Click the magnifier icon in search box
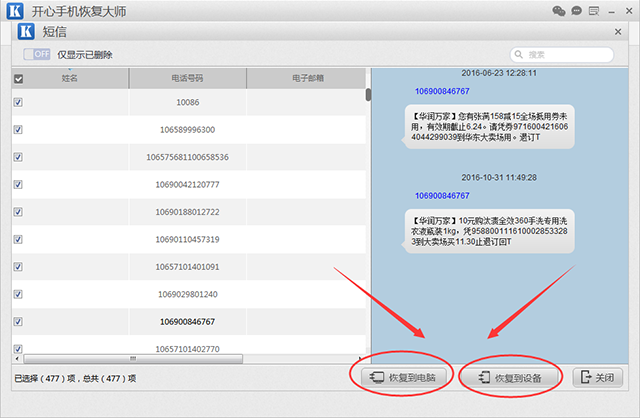 point(519,54)
